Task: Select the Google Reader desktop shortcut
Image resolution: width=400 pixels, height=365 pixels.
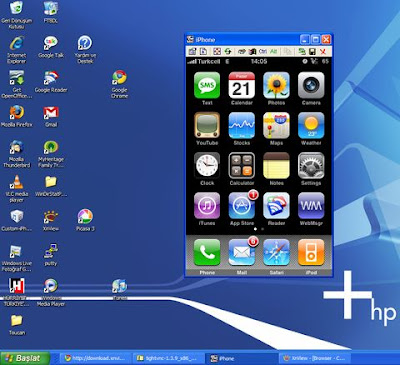Action: (51, 82)
